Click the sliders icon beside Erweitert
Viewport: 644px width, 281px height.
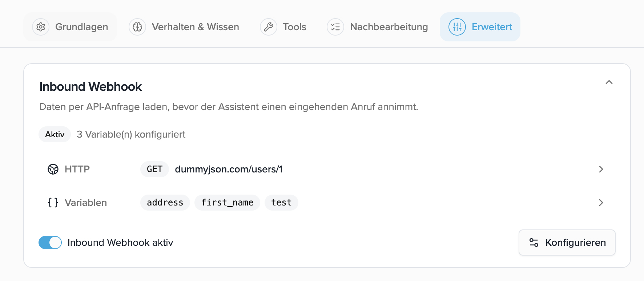(457, 27)
